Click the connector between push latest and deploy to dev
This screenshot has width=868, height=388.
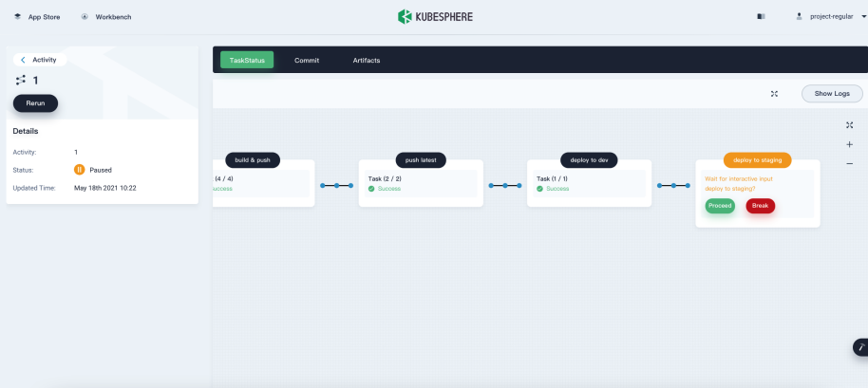(505, 186)
